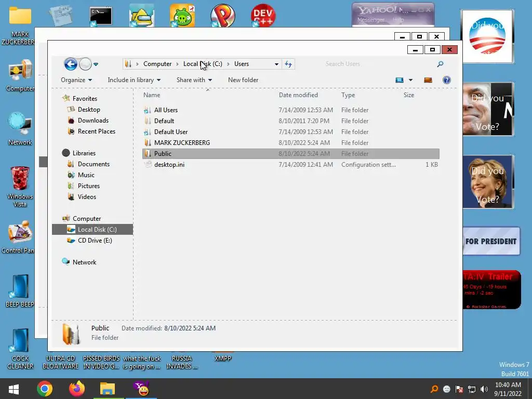The width and height of the screenshot is (532, 399).
Task: Open recent locations arrow beside Forward button
Action: (x=96, y=64)
